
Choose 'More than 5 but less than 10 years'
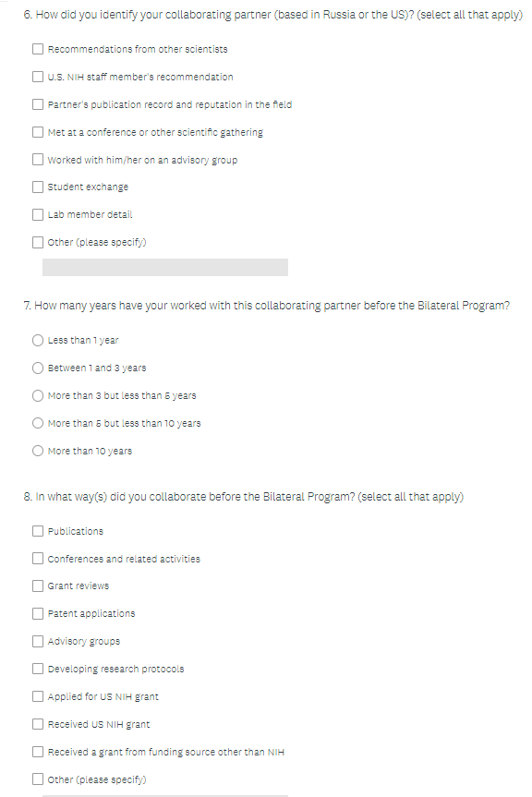tap(38, 423)
